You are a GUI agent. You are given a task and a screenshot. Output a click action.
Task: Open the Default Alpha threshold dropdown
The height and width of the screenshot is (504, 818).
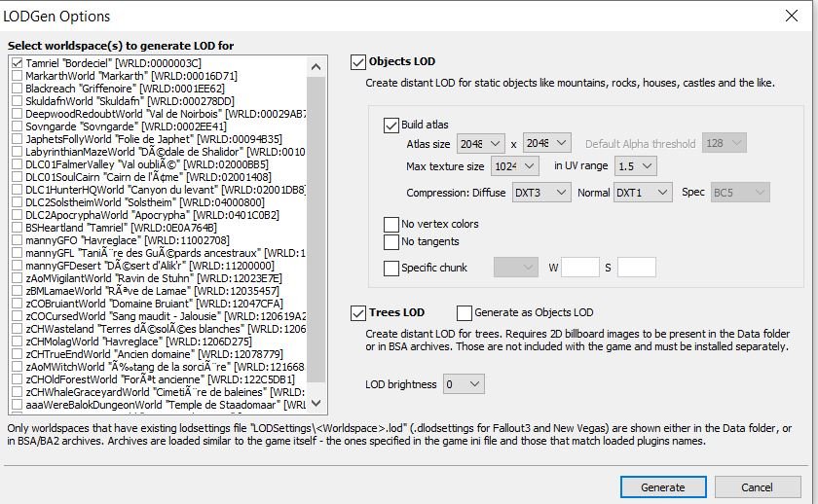click(725, 143)
